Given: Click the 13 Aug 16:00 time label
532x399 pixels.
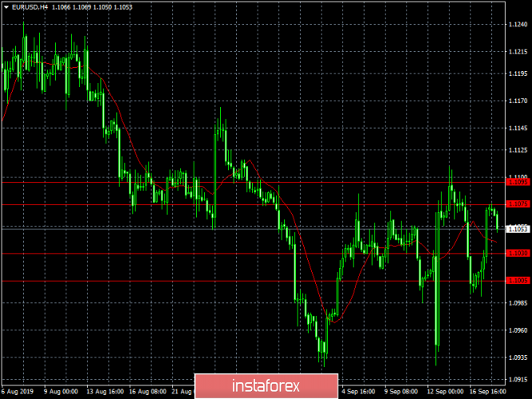Looking at the screenshot, I should (x=104, y=393).
